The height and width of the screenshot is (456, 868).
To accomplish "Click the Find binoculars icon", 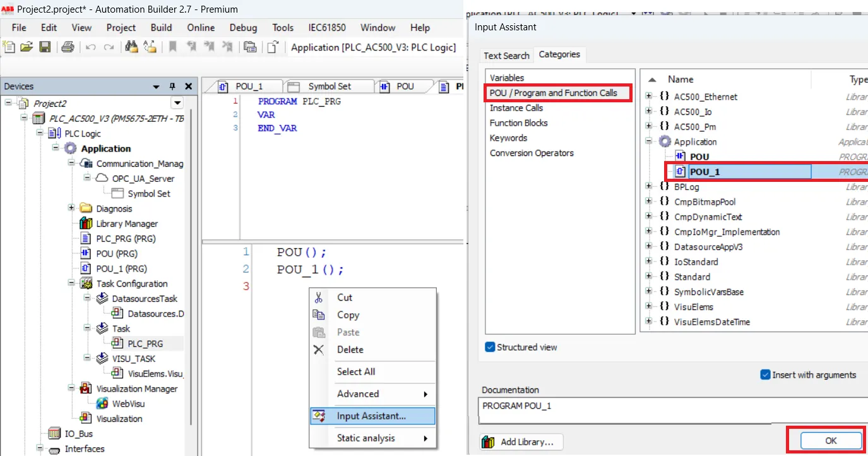I will (x=131, y=47).
